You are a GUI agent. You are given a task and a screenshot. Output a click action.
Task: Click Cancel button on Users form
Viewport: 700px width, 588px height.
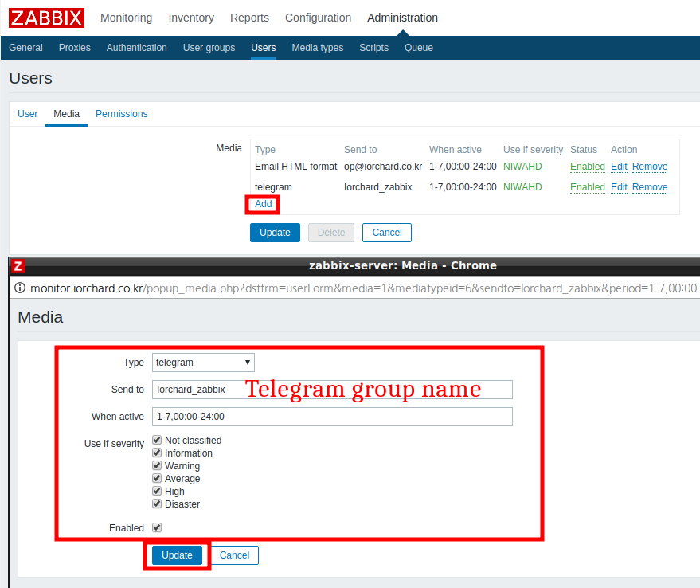tap(387, 233)
